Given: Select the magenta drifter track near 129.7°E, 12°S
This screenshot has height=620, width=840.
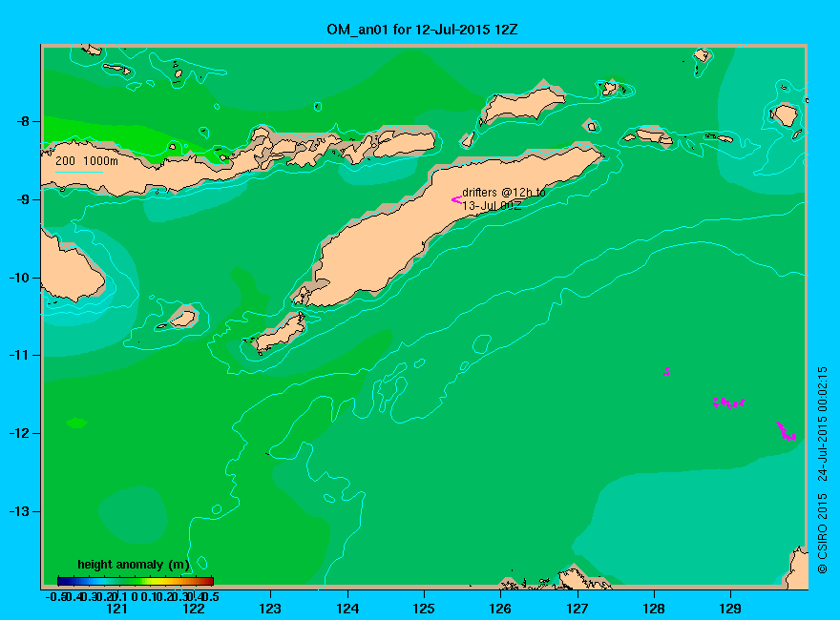Looking at the screenshot, I should point(786,431).
